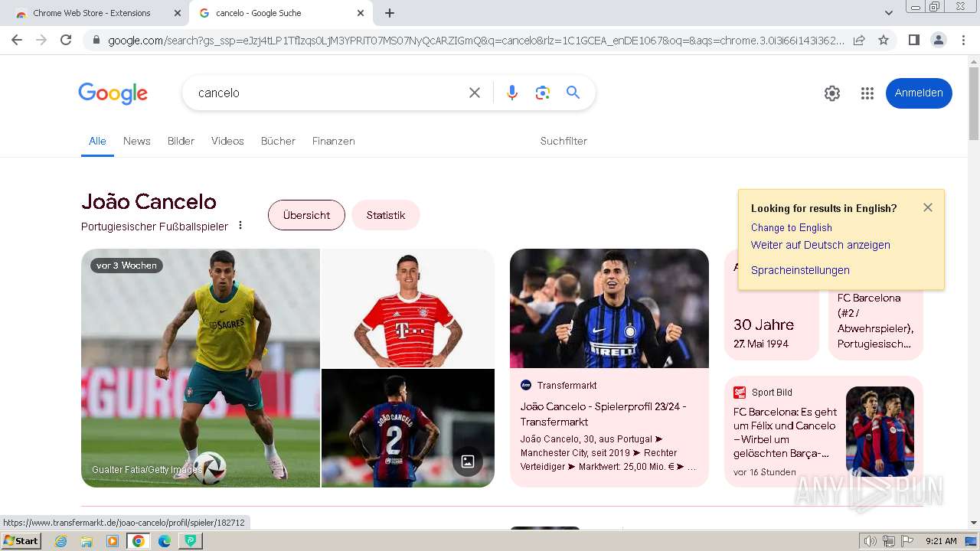This screenshot has width=980, height=551.
Task: Open Google apps grid
Action: (x=867, y=93)
